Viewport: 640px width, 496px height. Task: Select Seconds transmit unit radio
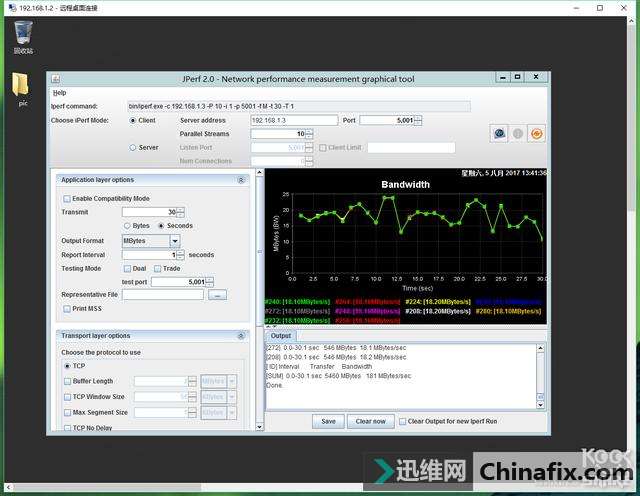point(161,226)
